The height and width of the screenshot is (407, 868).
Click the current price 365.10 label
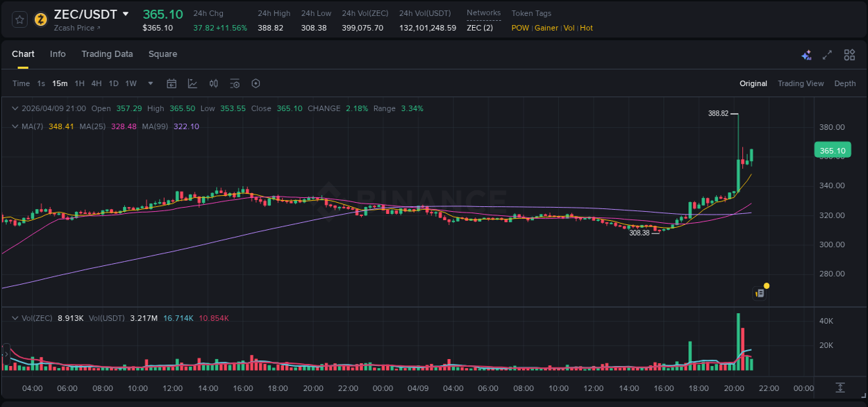pos(831,150)
